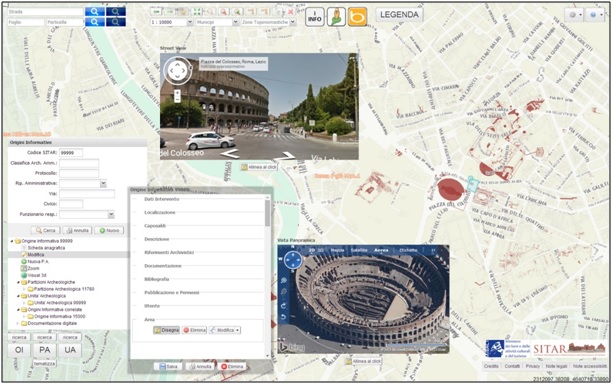This screenshot has width=613, height=384.
Task: Click the Salva button
Action: pyautogui.click(x=168, y=366)
